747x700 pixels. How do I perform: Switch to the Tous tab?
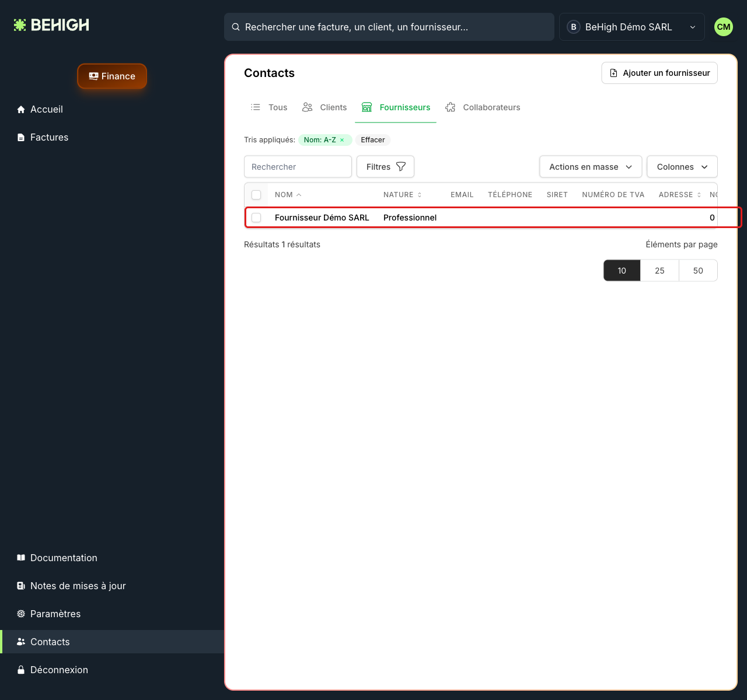tap(269, 107)
